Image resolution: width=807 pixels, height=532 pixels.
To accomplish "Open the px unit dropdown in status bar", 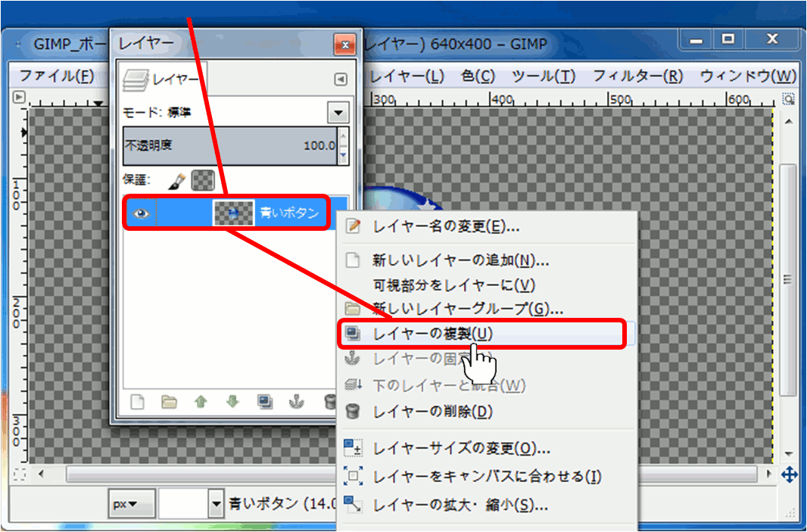I will 133,503.
